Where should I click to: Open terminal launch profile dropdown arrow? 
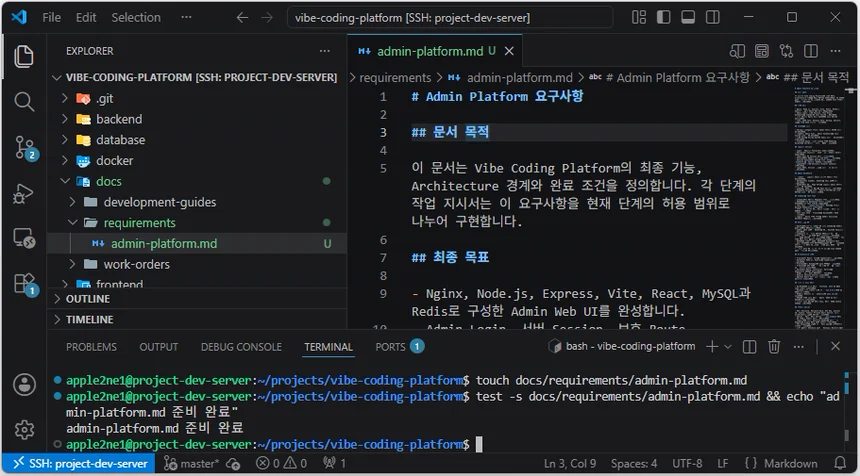728,347
